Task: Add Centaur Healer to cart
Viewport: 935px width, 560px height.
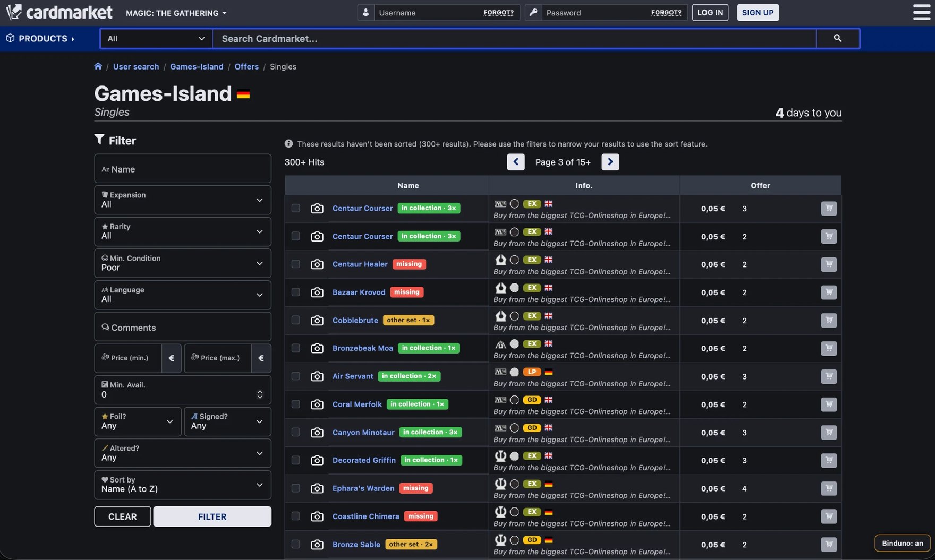Action: pyautogui.click(x=829, y=264)
